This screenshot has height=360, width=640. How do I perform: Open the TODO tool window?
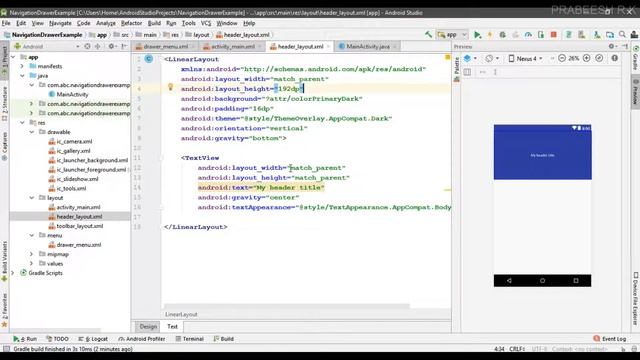coord(58,339)
